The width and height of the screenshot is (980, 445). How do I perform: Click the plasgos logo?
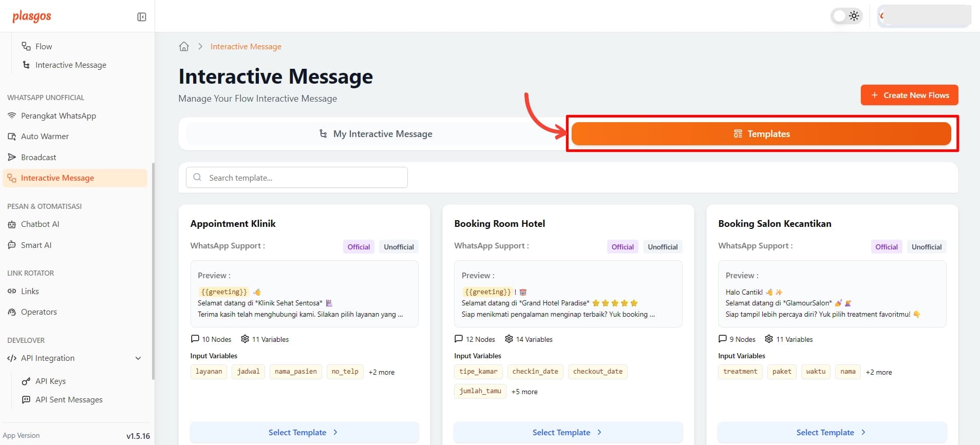pos(32,16)
